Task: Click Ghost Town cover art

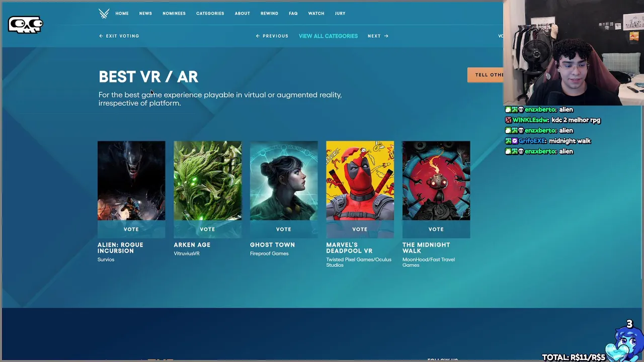Action: click(284, 180)
